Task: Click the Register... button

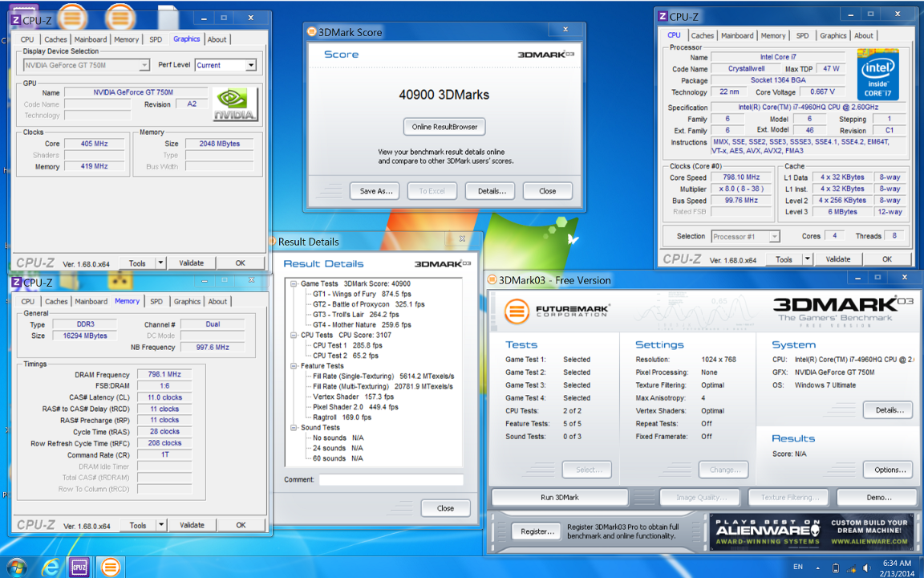Action: (x=537, y=531)
